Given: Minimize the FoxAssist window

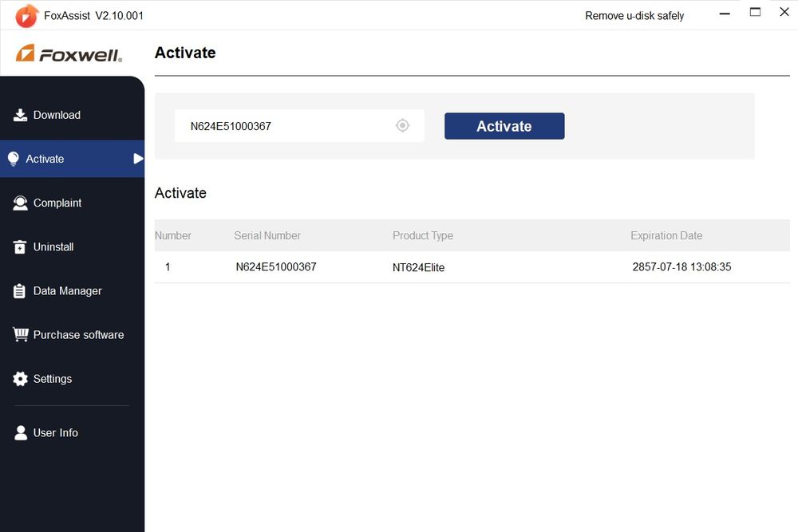Looking at the screenshot, I should [x=725, y=14].
